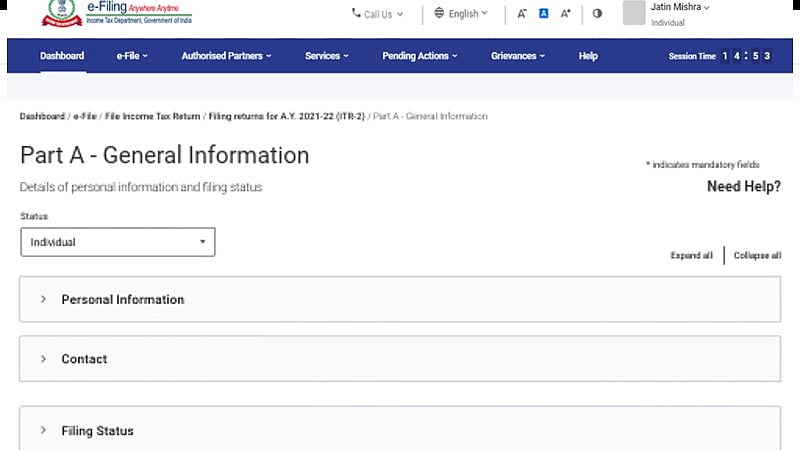The image size is (800, 450).
Task: Reset font size with default A icon
Action: click(x=544, y=14)
